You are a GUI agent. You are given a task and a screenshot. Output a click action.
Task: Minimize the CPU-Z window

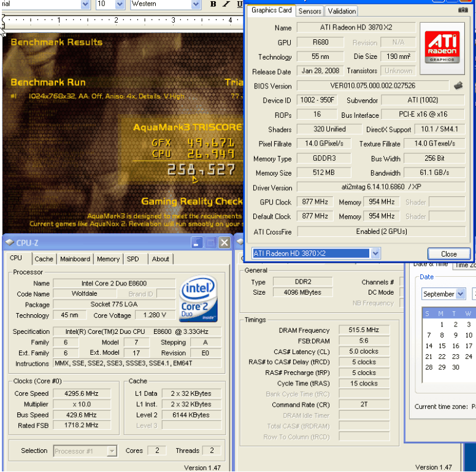click(197, 242)
